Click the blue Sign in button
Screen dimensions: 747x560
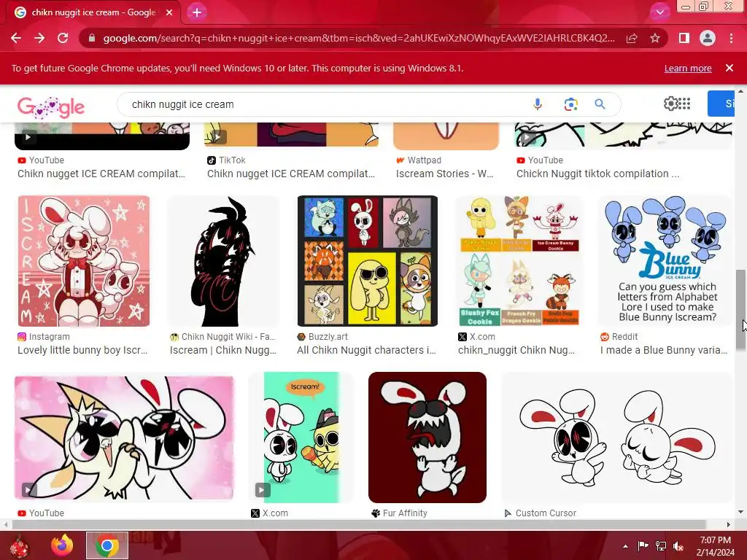tap(721, 104)
